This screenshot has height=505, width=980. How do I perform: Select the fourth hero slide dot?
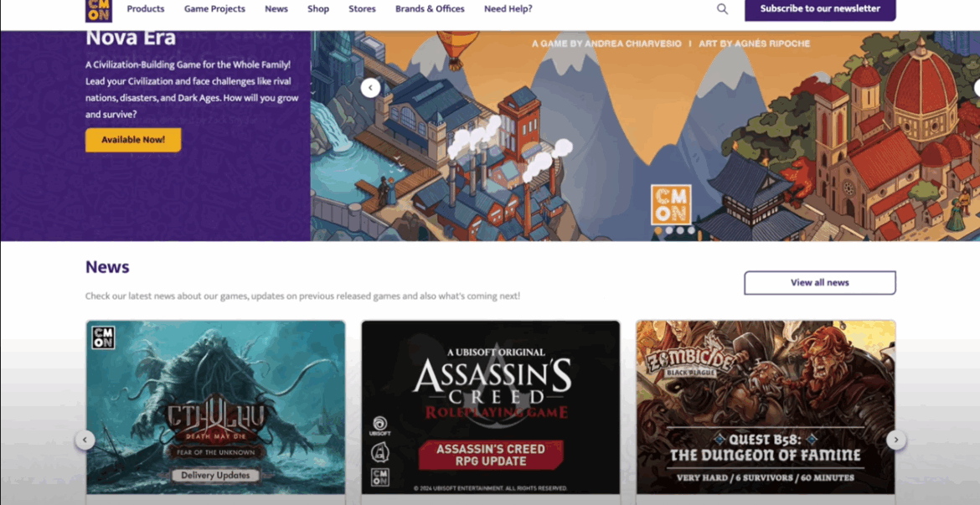(x=691, y=230)
